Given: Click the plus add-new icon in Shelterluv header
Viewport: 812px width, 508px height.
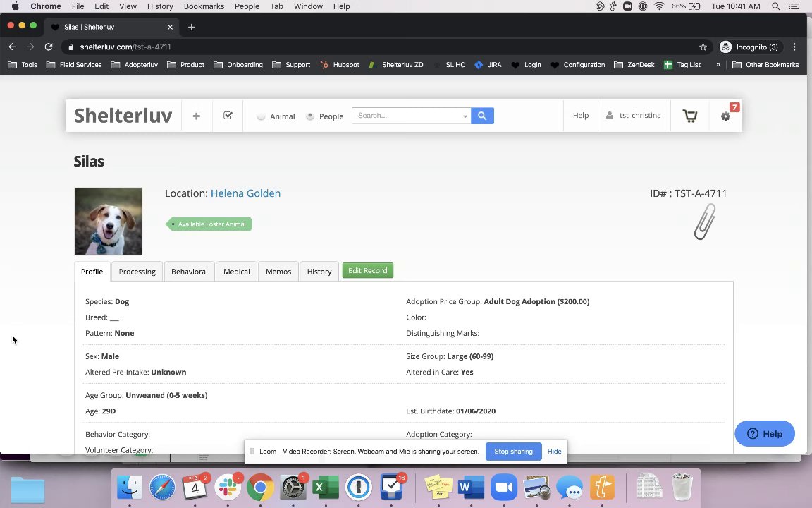Looking at the screenshot, I should coord(196,116).
